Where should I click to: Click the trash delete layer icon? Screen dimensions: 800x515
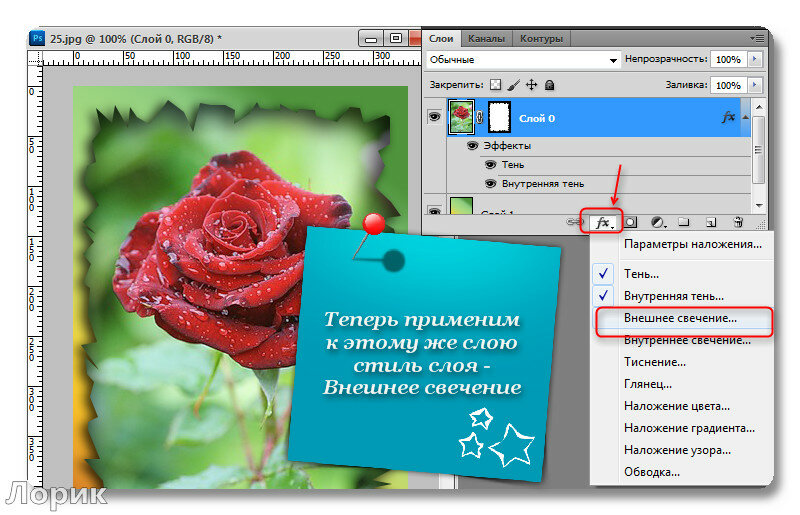(x=738, y=222)
